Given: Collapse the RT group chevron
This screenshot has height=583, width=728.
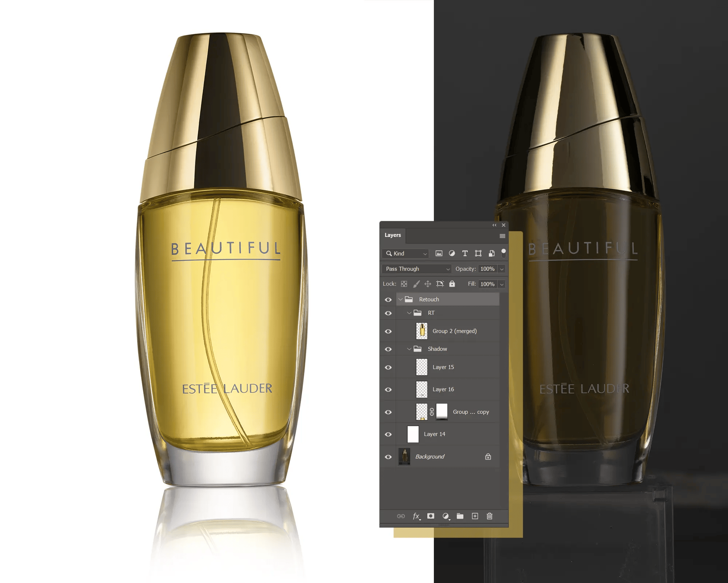Looking at the screenshot, I should click(409, 313).
